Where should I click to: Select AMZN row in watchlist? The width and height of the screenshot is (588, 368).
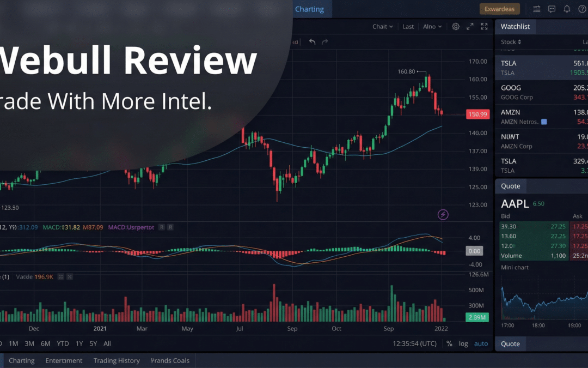[x=542, y=117]
